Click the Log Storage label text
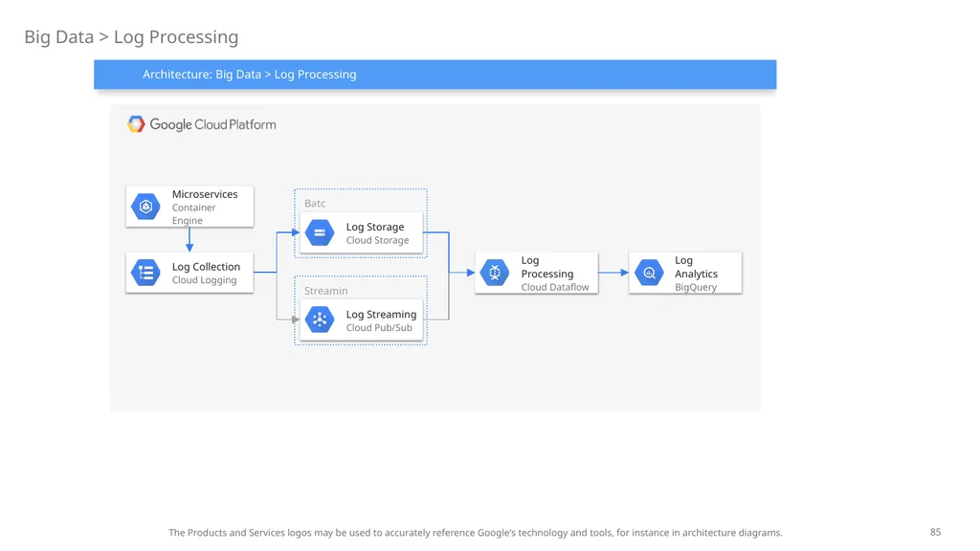This screenshot has width=980, height=551. coord(375,227)
